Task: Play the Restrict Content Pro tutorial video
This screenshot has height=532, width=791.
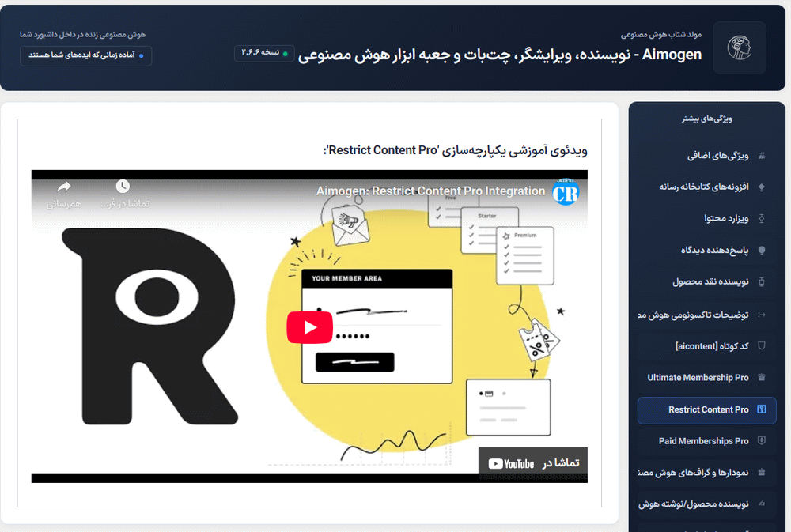Action: pos(310,326)
